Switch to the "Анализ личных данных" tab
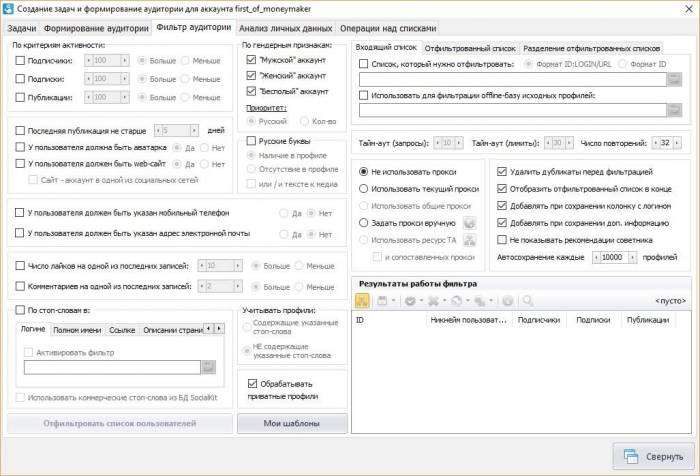700x476 pixels. coord(284,28)
